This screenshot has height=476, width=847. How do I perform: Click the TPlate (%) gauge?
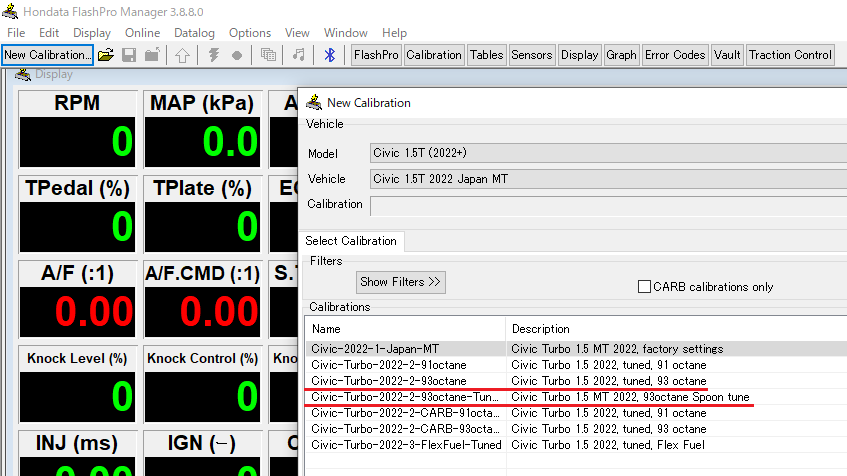coord(202,214)
